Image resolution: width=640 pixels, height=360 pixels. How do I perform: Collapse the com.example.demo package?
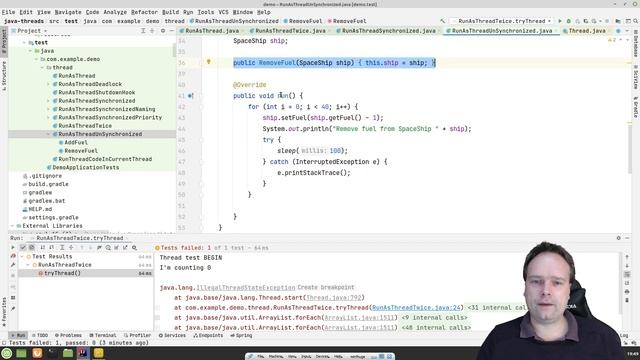36,59
